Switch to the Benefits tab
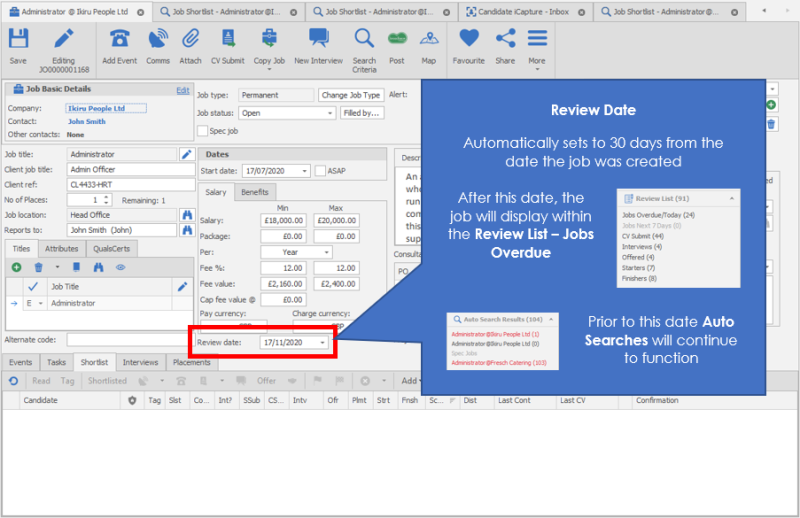Viewport: 800px width, 518px height. coord(255,192)
